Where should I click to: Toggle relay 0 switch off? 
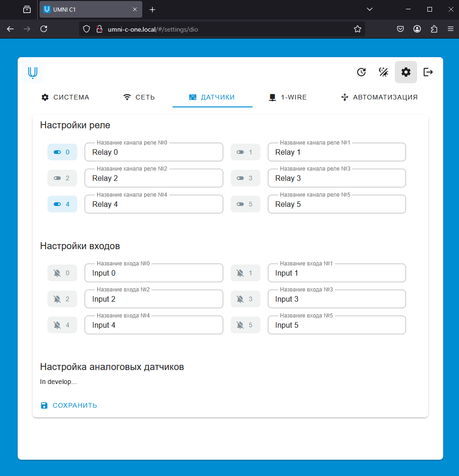click(62, 152)
